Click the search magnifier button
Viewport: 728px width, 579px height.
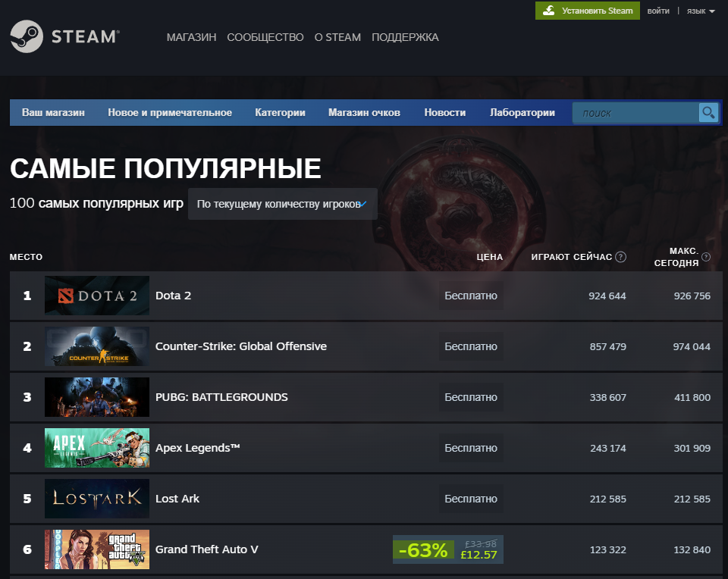pyautogui.click(x=708, y=113)
